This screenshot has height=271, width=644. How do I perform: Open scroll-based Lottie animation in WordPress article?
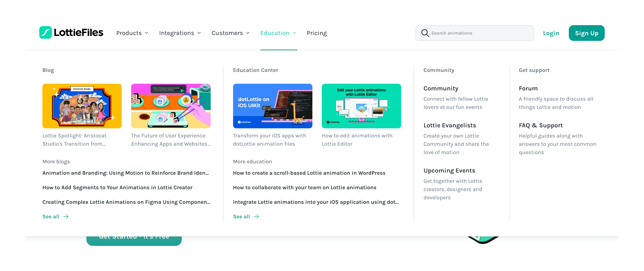tap(309, 173)
